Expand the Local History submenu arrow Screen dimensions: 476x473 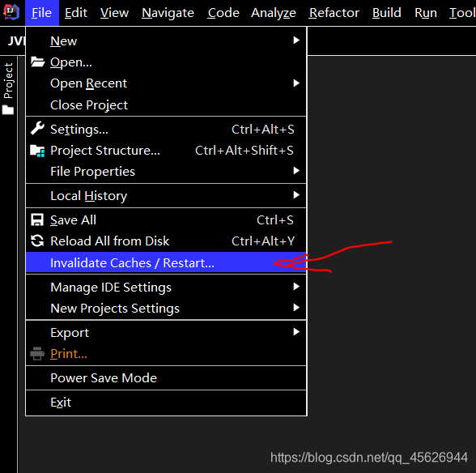296,195
